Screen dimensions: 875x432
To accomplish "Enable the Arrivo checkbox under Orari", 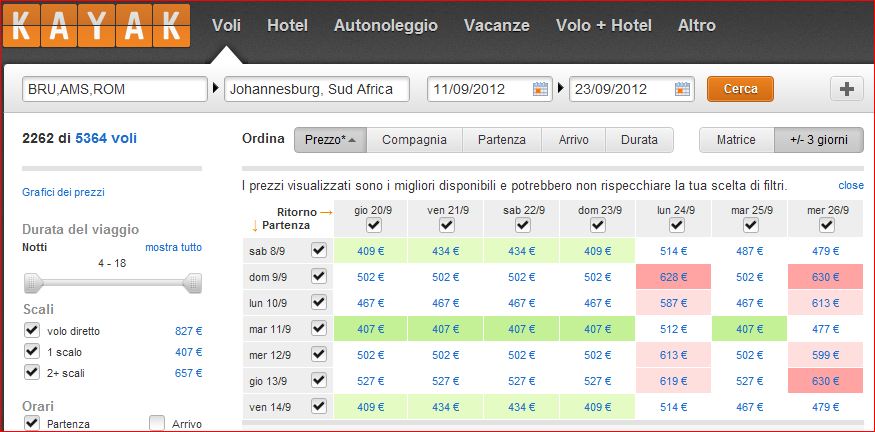I will pyautogui.click(x=157, y=424).
